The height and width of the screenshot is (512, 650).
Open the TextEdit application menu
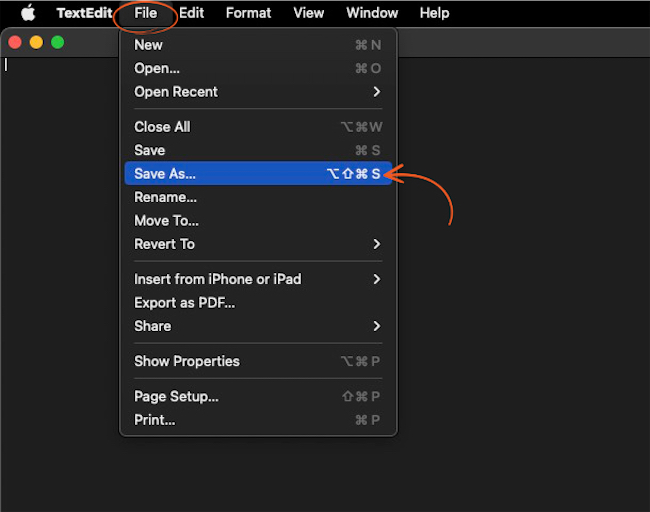[x=84, y=13]
